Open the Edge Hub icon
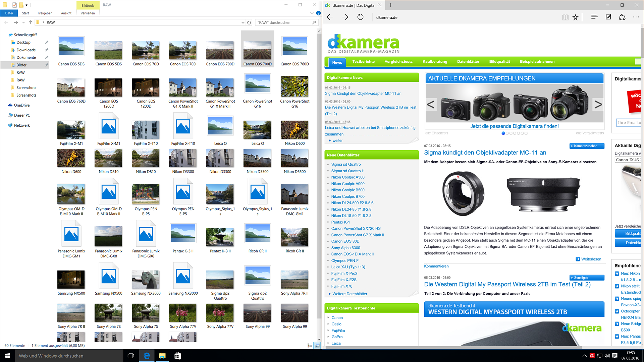The width and height of the screenshot is (644, 362). coord(594,17)
